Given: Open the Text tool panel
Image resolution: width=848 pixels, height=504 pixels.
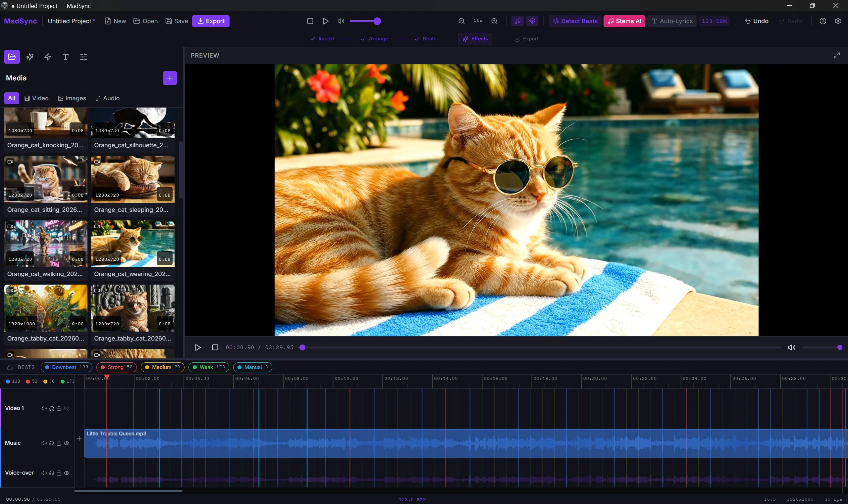Looking at the screenshot, I should click(x=65, y=57).
